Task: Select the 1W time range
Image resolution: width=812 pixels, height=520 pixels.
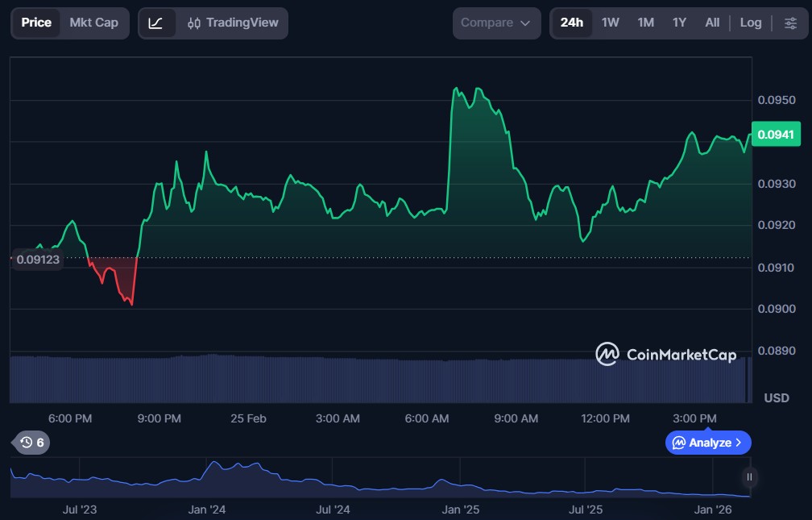Action: (610, 23)
